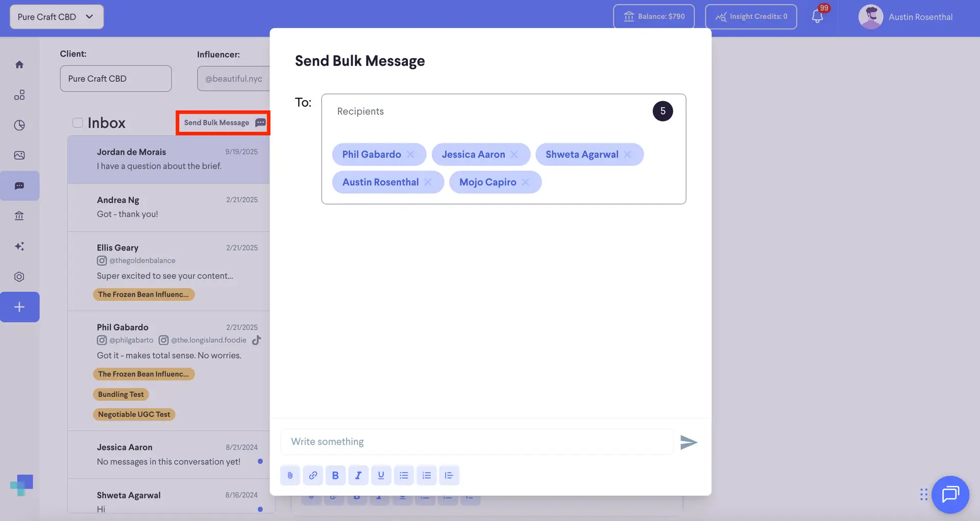This screenshot has height=521, width=980.
Task: Open the media gallery sidebar icon
Action: click(x=19, y=155)
